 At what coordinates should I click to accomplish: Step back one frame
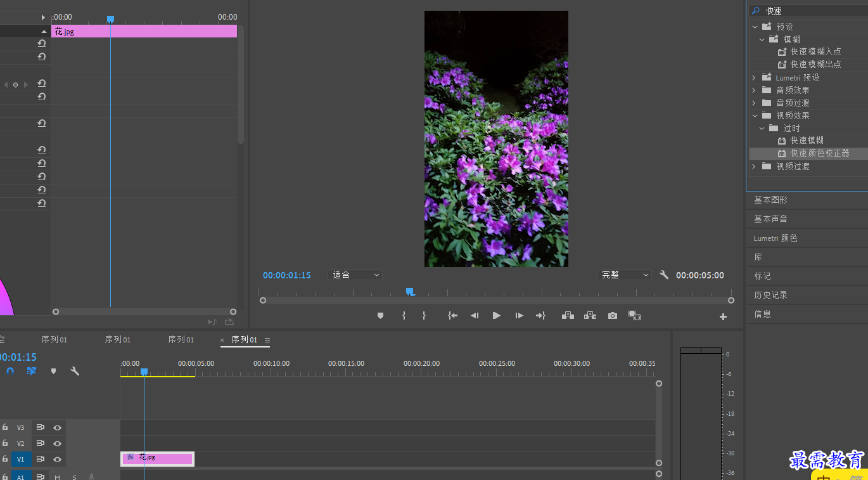[474, 316]
